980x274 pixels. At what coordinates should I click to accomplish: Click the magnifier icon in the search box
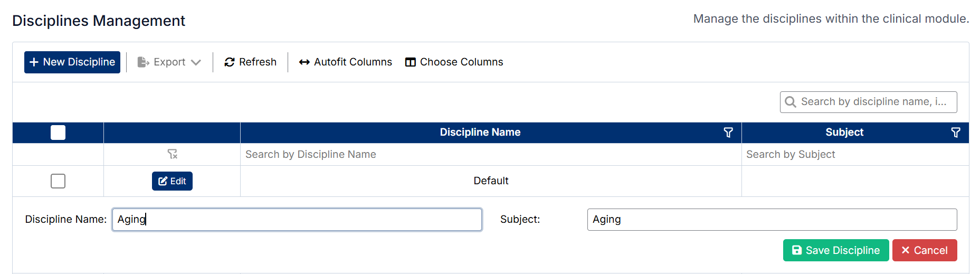(x=790, y=102)
